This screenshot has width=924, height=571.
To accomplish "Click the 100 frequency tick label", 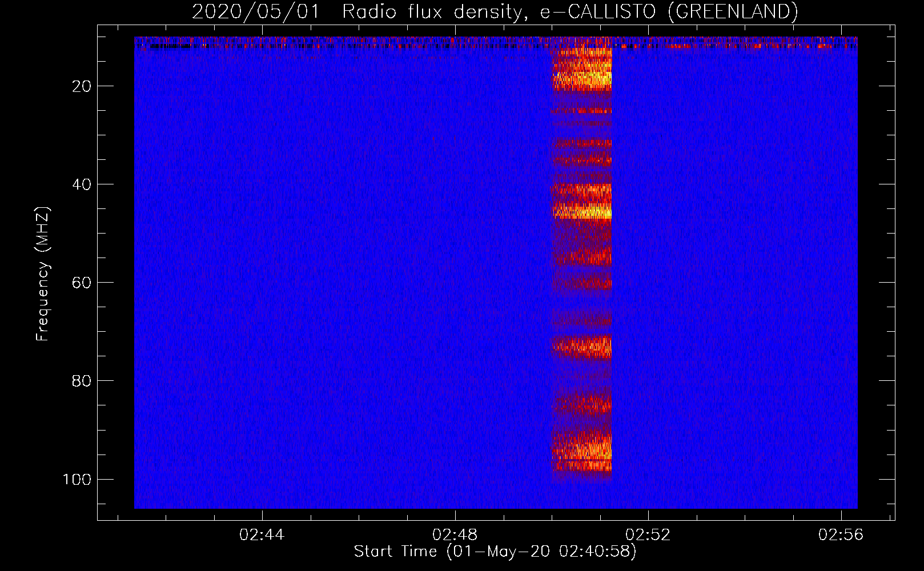I will point(77,479).
